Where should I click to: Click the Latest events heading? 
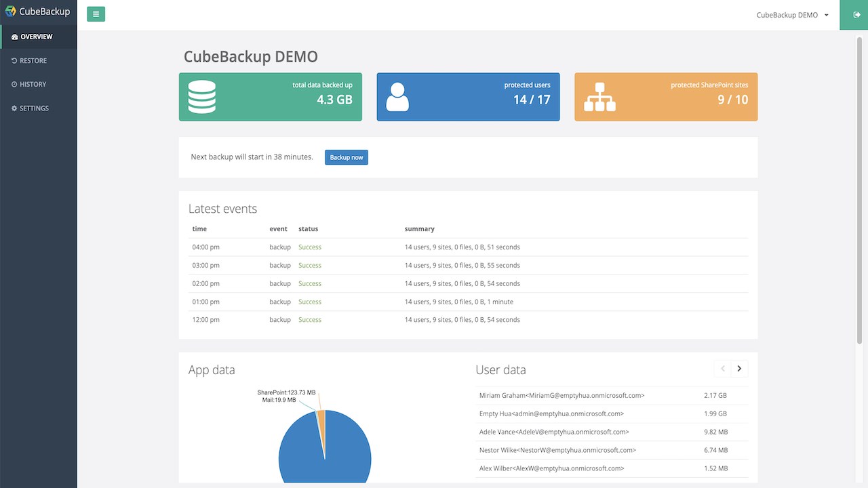pos(222,209)
